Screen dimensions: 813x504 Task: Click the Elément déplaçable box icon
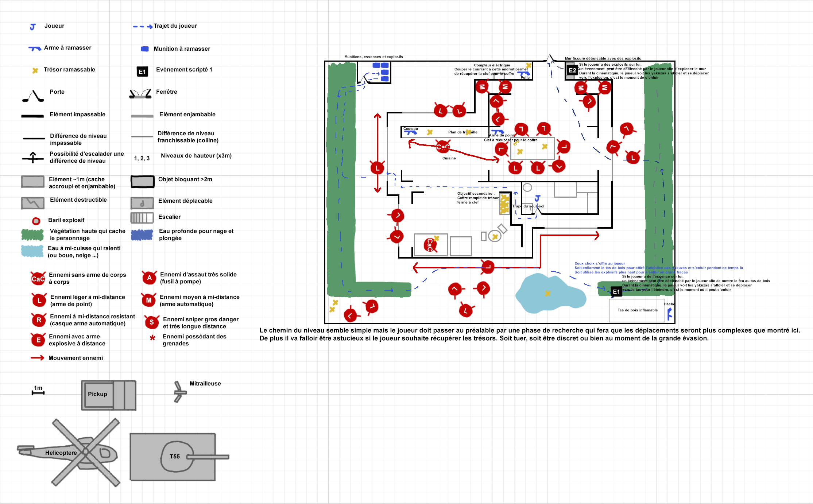point(142,203)
